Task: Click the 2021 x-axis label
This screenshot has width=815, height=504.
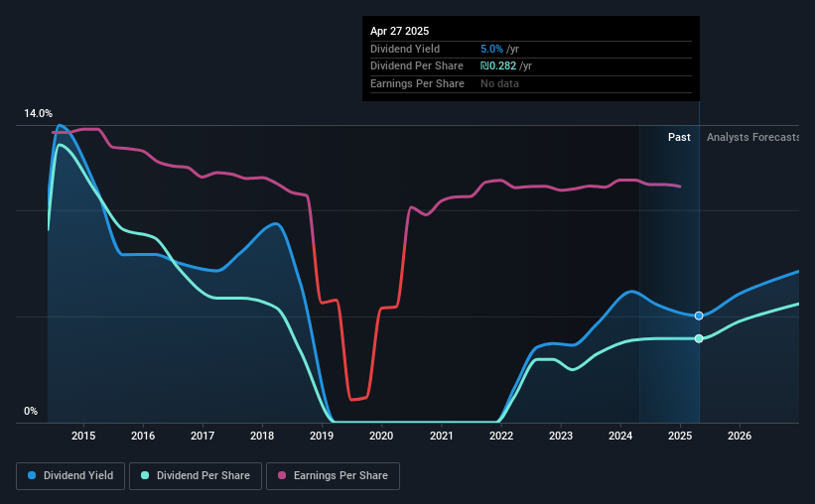Action: click(442, 436)
